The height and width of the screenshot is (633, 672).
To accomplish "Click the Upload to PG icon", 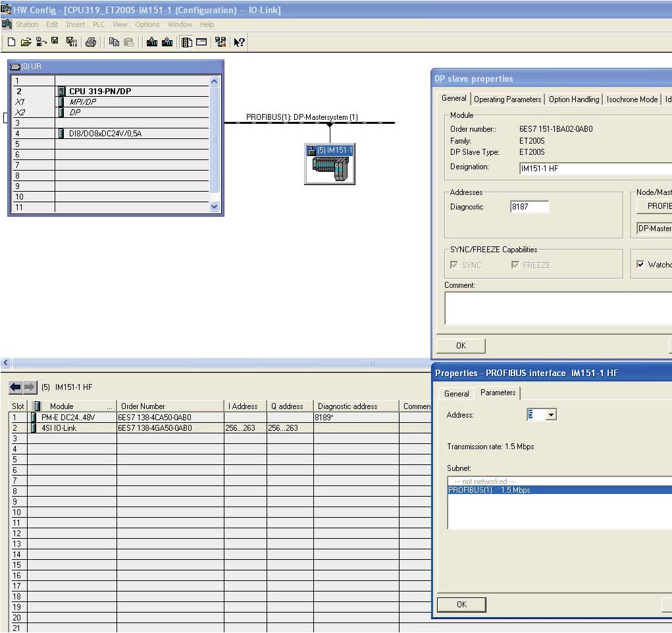I will pyautogui.click(x=167, y=41).
